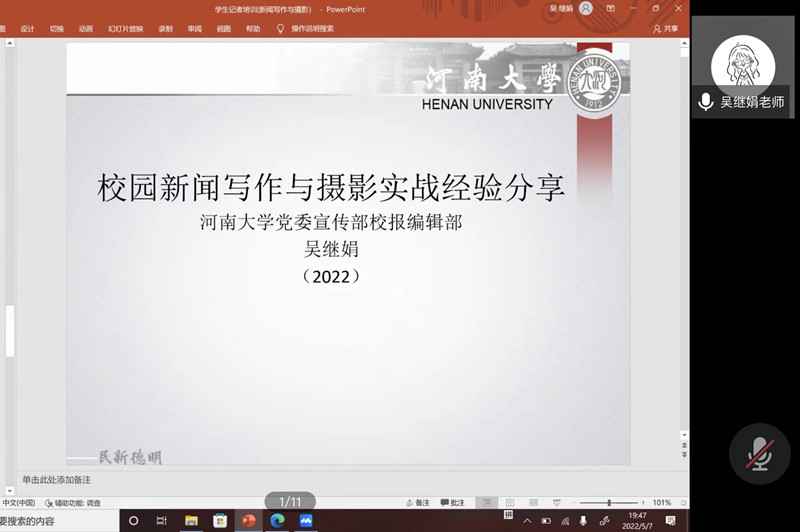The height and width of the screenshot is (532, 800).
Task: Open PowerPoint from the Windows taskbar
Action: (x=248, y=521)
